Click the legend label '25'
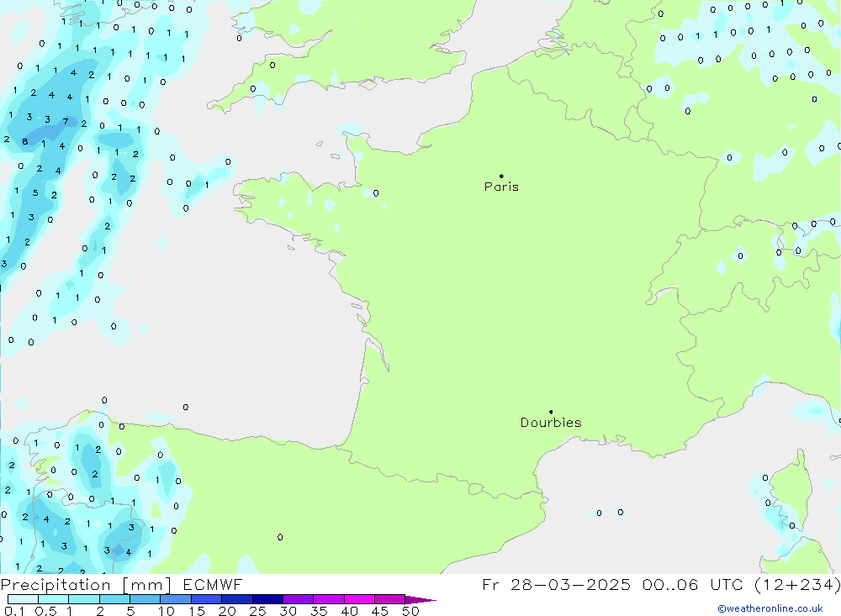Screen dimensions: 841x616 point(257,611)
